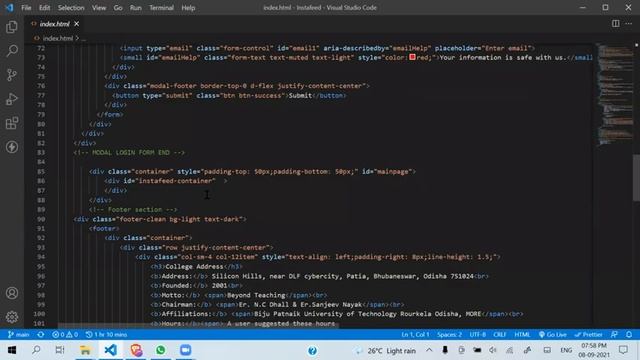Screen dimensions: 640x360
Task: Select the index.html editor tab
Action: point(55,24)
